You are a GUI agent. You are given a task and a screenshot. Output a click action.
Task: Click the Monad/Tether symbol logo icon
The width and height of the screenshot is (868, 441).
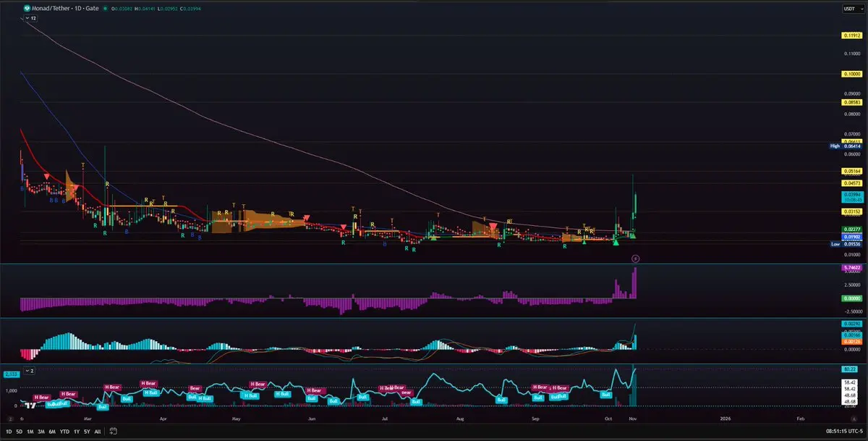[x=27, y=8]
